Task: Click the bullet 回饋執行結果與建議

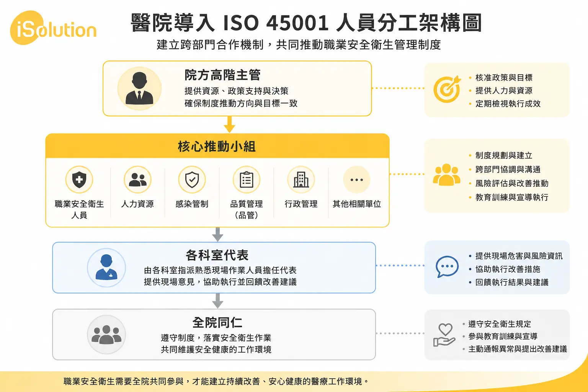Action: pos(512,283)
